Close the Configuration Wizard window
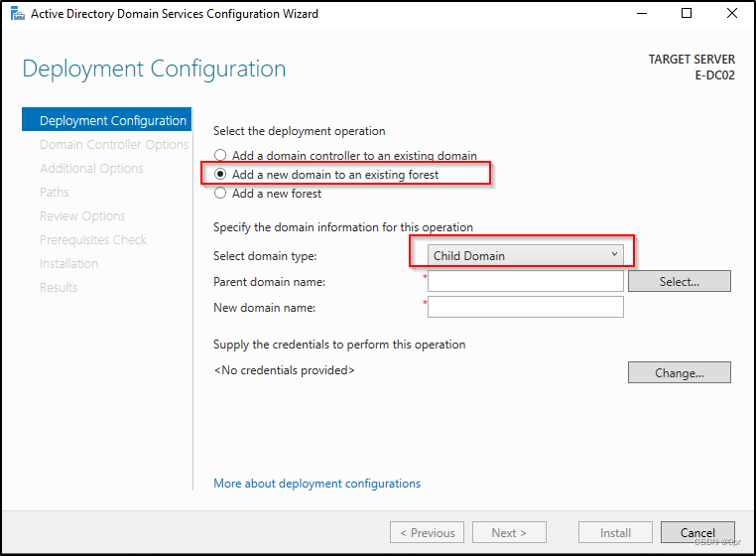 (732, 14)
